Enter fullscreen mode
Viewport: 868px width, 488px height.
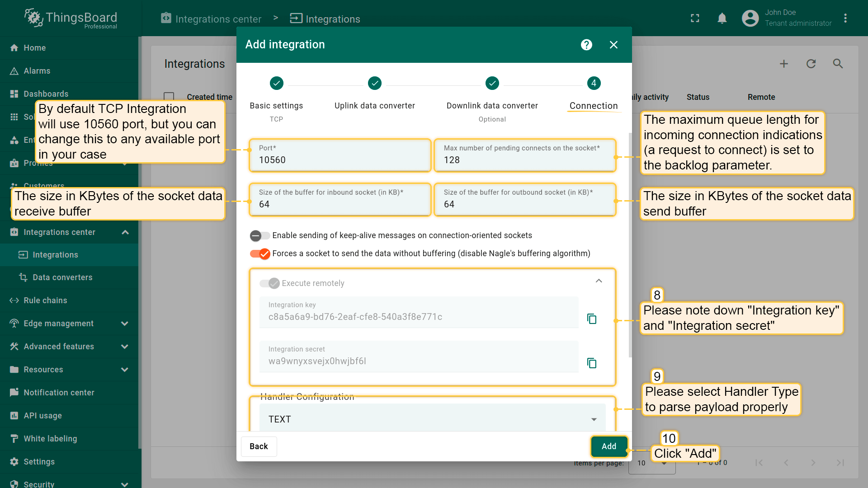point(695,19)
